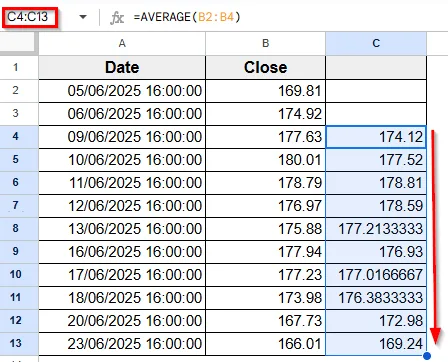The height and width of the screenshot is (362, 448).
Task: Open the Name box dropdown arrow
Action: (83, 17)
